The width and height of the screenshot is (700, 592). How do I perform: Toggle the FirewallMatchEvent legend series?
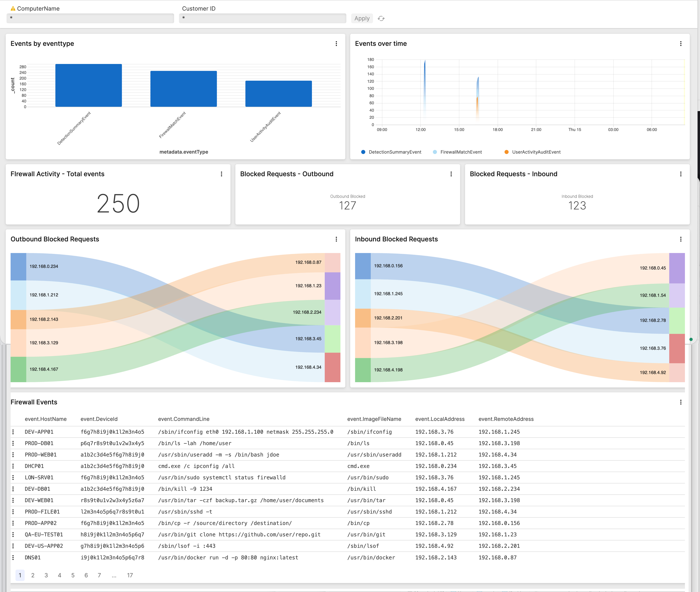(x=458, y=152)
